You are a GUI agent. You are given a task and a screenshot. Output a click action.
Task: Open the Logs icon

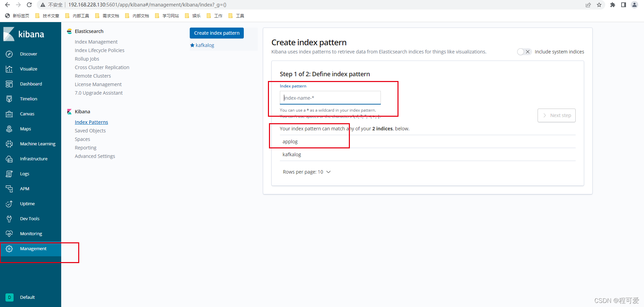click(9, 174)
